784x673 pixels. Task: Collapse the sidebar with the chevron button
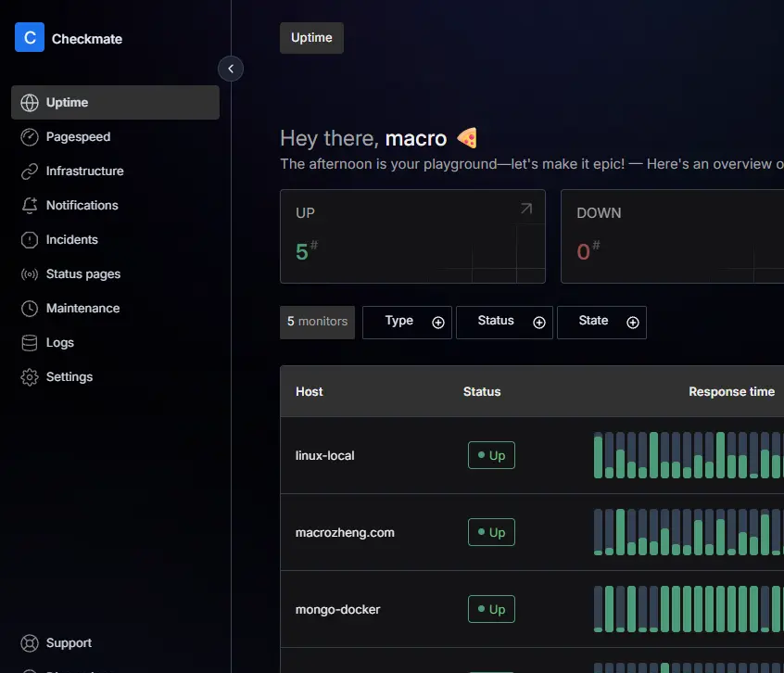point(231,69)
